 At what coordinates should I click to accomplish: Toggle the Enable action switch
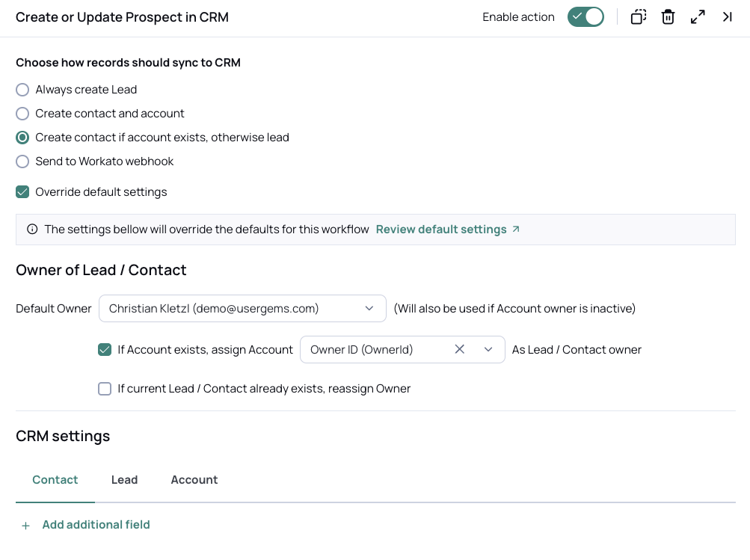pyautogui.click(x=585, y=17)
